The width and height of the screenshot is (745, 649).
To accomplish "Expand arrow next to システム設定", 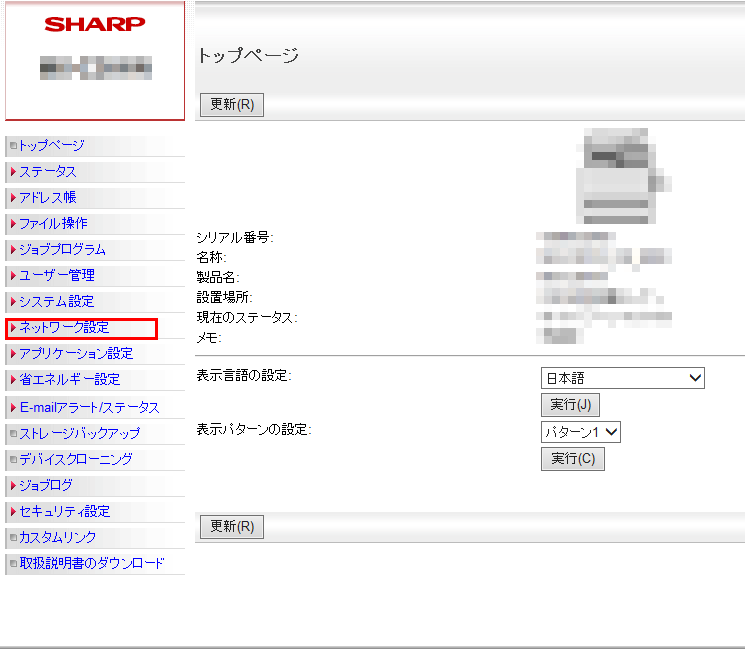I will tap(13, 301).
